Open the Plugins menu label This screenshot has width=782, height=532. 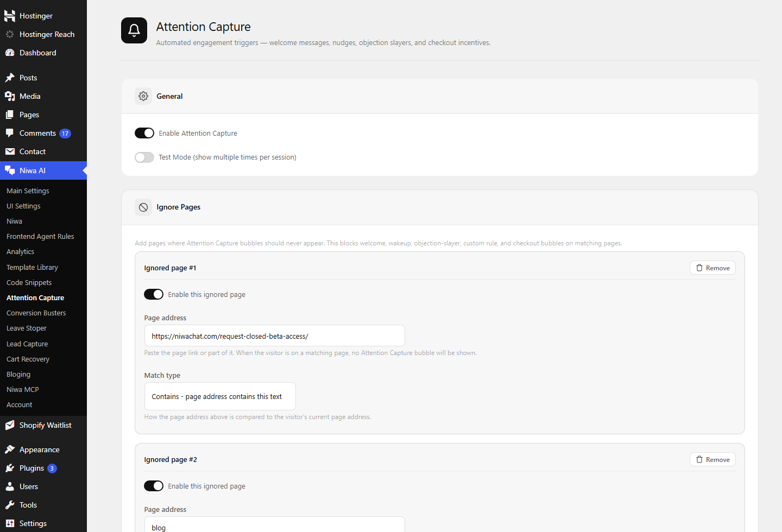point(31,468)
